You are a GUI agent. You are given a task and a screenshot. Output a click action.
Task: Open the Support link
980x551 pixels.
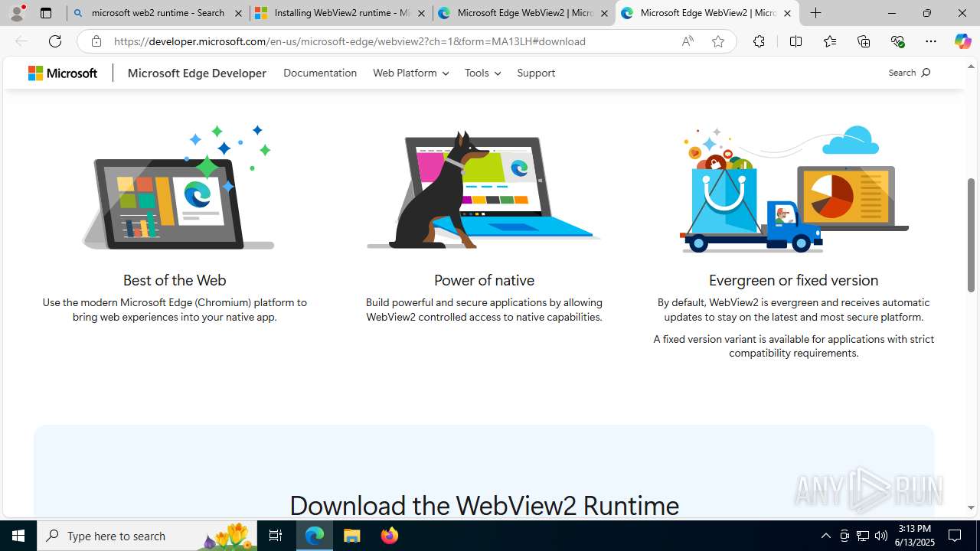click(536, 73)
